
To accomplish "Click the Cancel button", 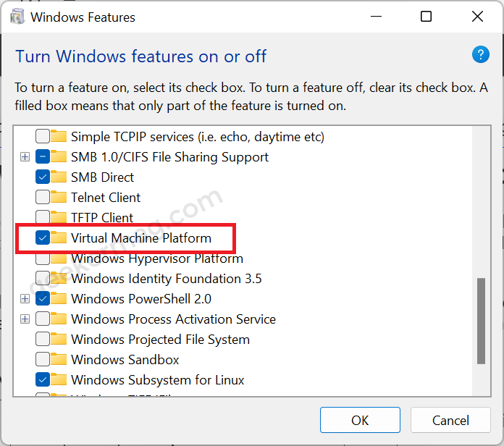I will (x=450, y=420).
